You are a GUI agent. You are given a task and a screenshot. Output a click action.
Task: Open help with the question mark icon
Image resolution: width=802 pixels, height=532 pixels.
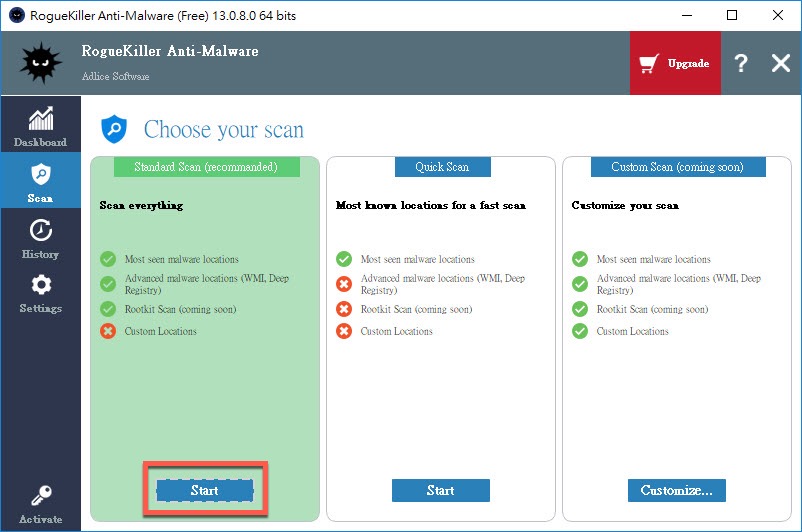pyautogui.click(x=741, y=63)
